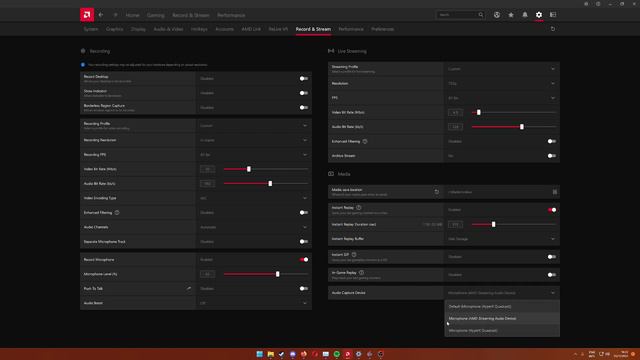640x360 pixels.
Task: Select the last Microphone (HyperX Quadcast) option
Action: click(x=502, y=331)
